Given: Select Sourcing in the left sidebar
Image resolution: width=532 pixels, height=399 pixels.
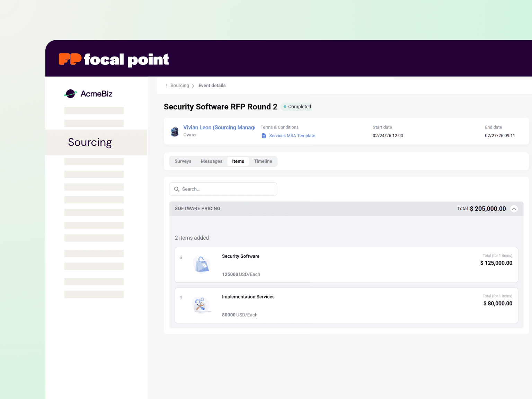Looking at the screenshot, I should pos(90,142).
